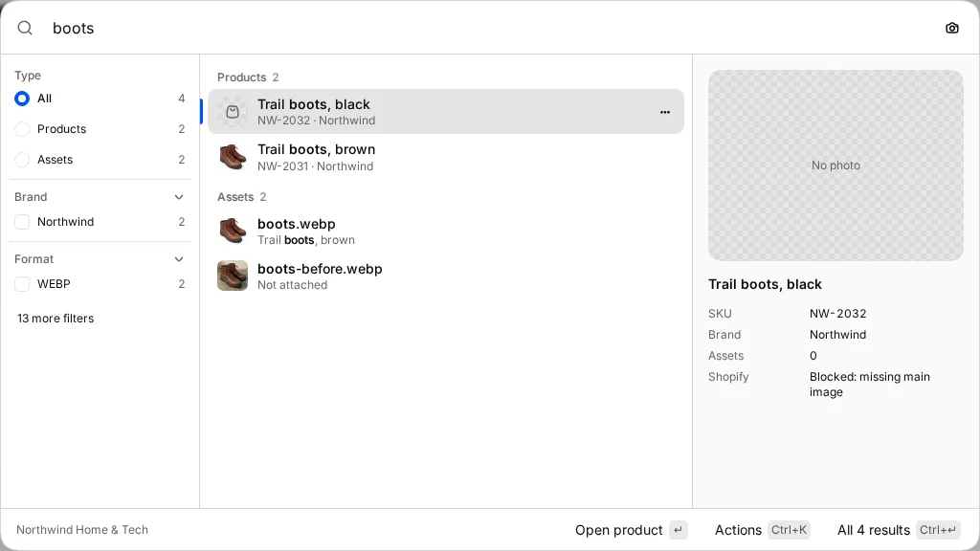980x551 pixels.
Task: Click the SKU value NW-2032 in details
Action: click(838, 314)
